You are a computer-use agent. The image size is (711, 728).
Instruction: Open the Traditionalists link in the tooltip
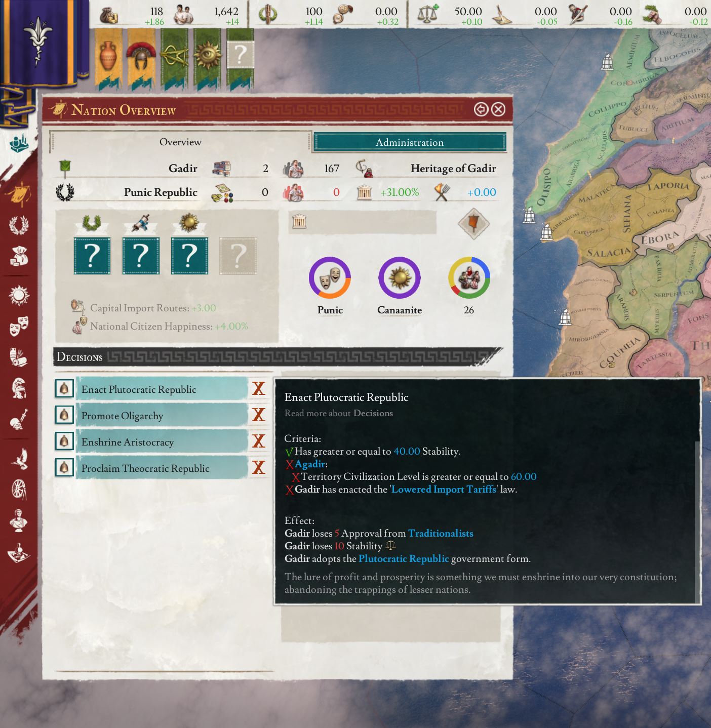coord(441,534)
